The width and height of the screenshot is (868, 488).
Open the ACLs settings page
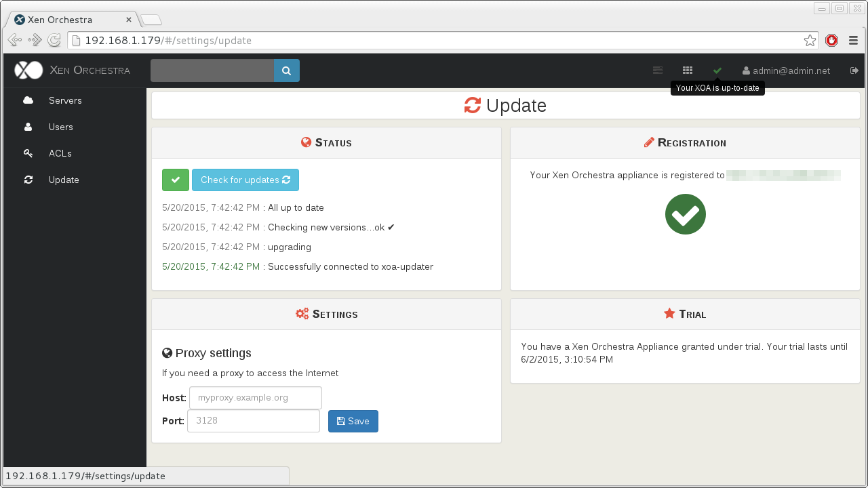[x=60, y=153]
